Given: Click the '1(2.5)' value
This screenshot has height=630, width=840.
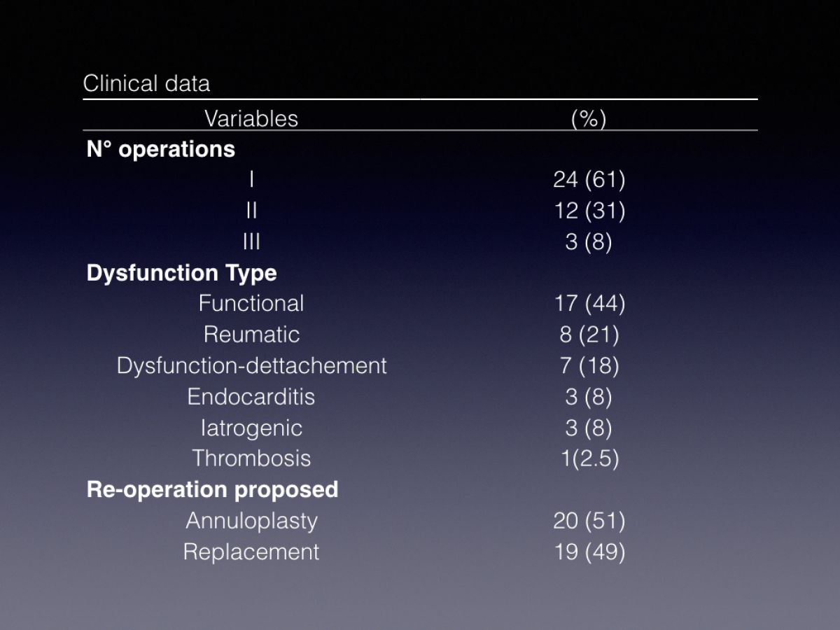Looking at the screenshot, I should 589,458.
